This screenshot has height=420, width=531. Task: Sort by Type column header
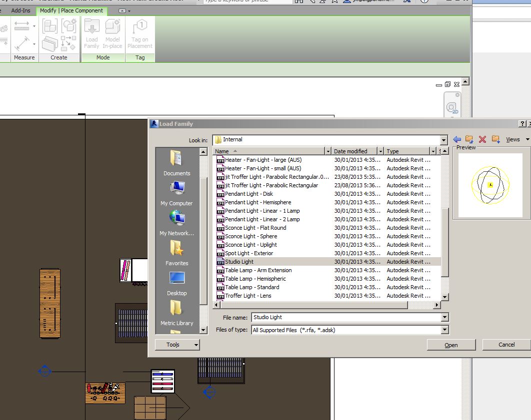[407, 151]
